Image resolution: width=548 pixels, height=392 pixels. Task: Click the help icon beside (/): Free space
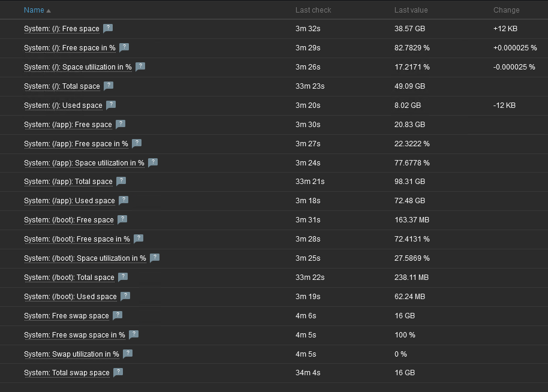click(108, 28)
